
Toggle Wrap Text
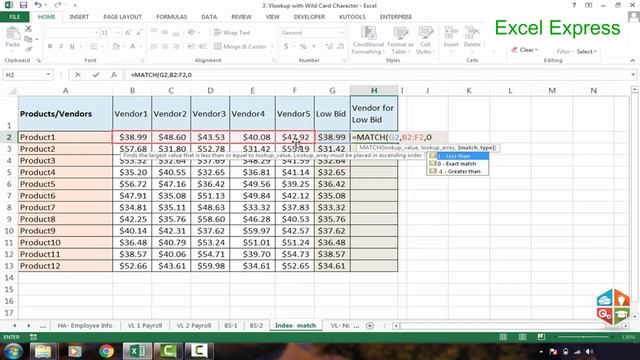tap(232, 33)
